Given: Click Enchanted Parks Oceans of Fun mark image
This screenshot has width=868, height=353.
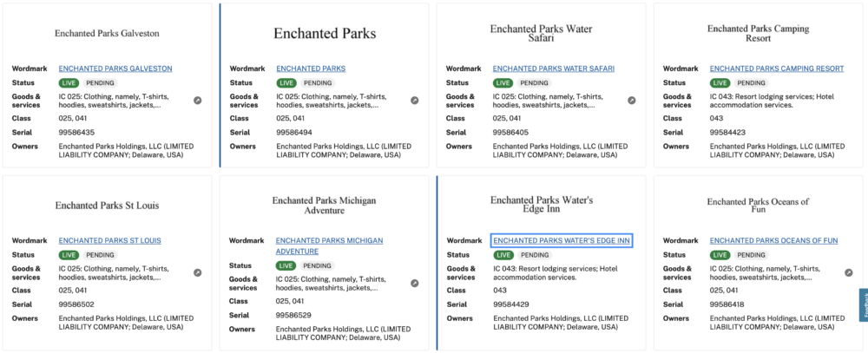Looking at the screenshot, I should click(x=758, y=206).
